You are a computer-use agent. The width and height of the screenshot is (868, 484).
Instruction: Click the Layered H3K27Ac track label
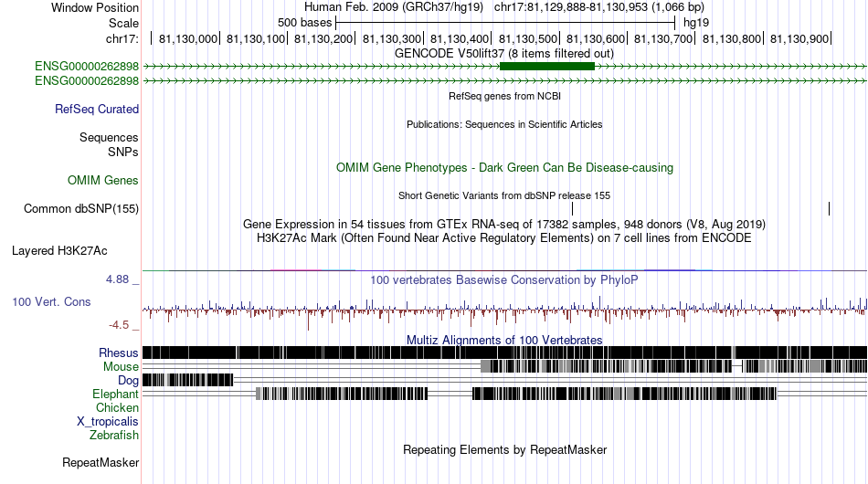59,250
